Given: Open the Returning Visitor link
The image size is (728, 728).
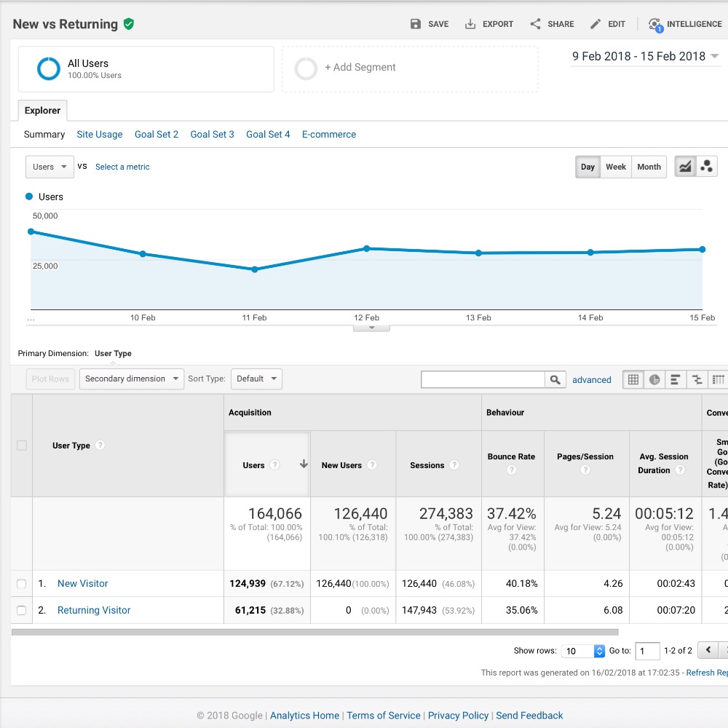Looking at the screenshot, I should [x=94, y=610].
